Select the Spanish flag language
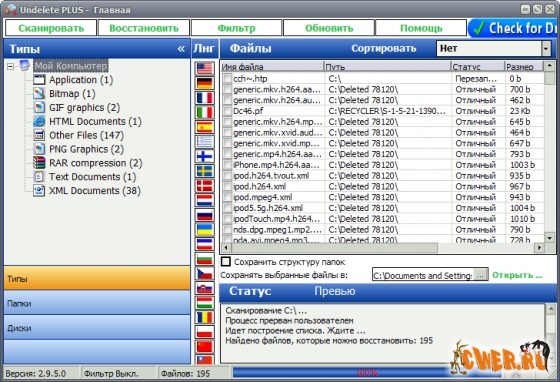 tap(205, 127)
